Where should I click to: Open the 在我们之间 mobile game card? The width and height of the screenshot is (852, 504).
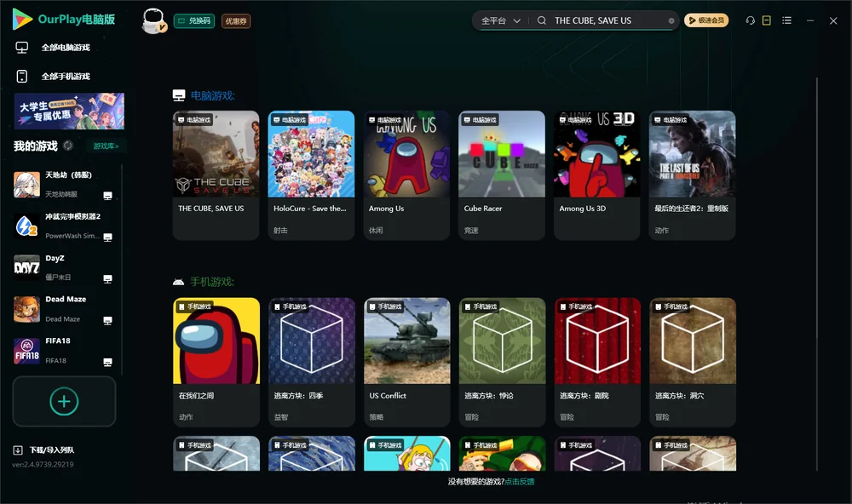[x=216, y=363]
